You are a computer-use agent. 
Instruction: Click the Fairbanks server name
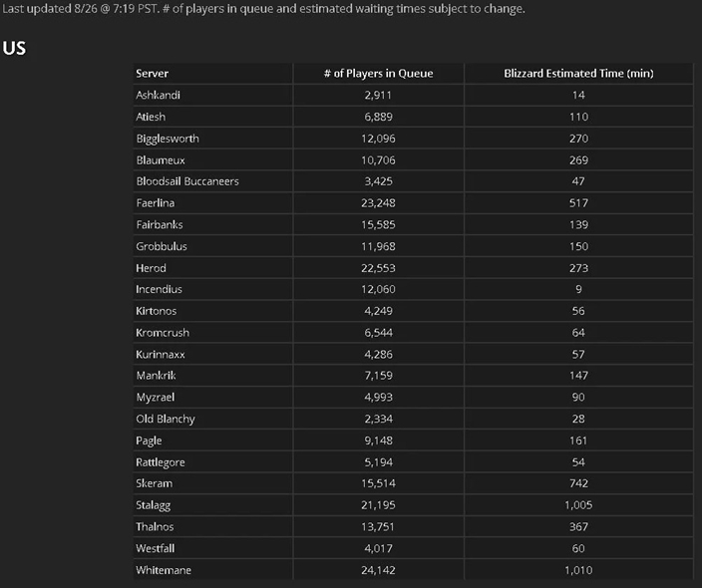[160, 224]
